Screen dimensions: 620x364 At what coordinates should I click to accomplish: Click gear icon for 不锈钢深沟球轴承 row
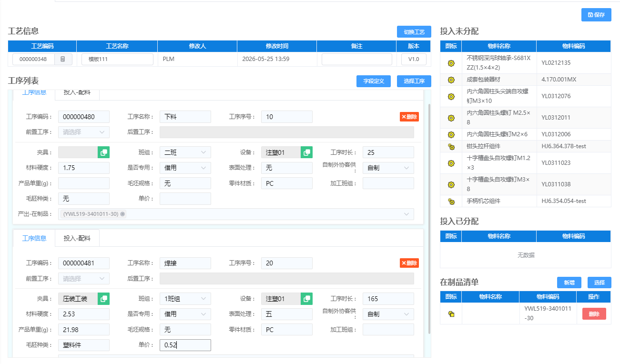pyautogui.click(x=451, y=63)
